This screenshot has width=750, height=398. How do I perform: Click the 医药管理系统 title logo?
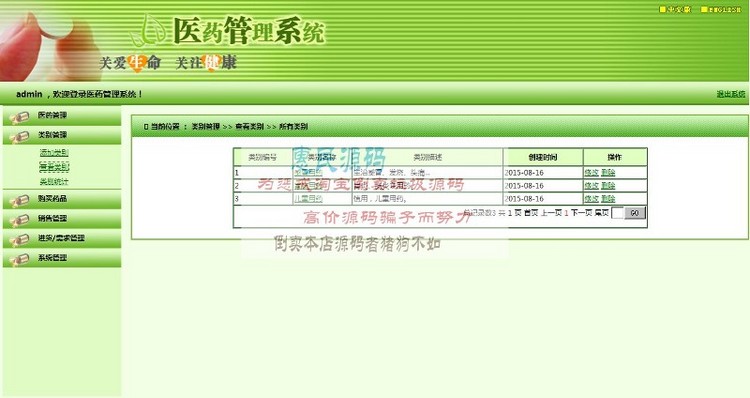click(x=248, y=31)
